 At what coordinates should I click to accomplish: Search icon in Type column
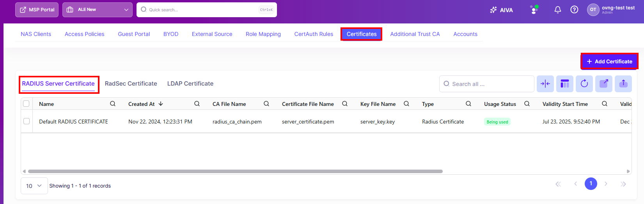468,104
